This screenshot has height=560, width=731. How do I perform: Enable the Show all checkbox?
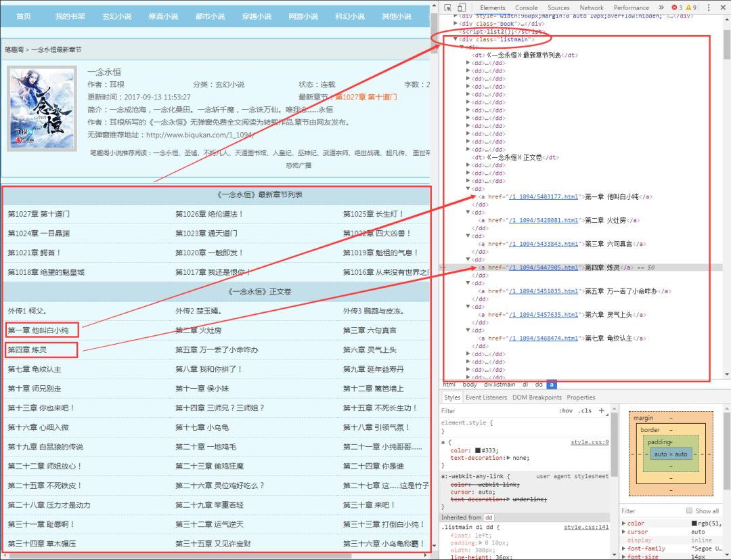(689, 511)
